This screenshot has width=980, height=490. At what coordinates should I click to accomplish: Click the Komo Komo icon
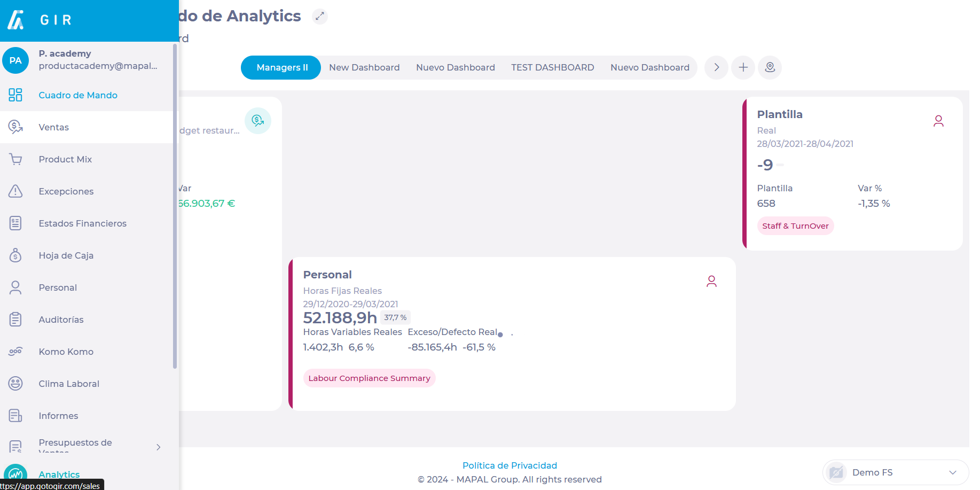pyautogui.click(x=15, y=352)
